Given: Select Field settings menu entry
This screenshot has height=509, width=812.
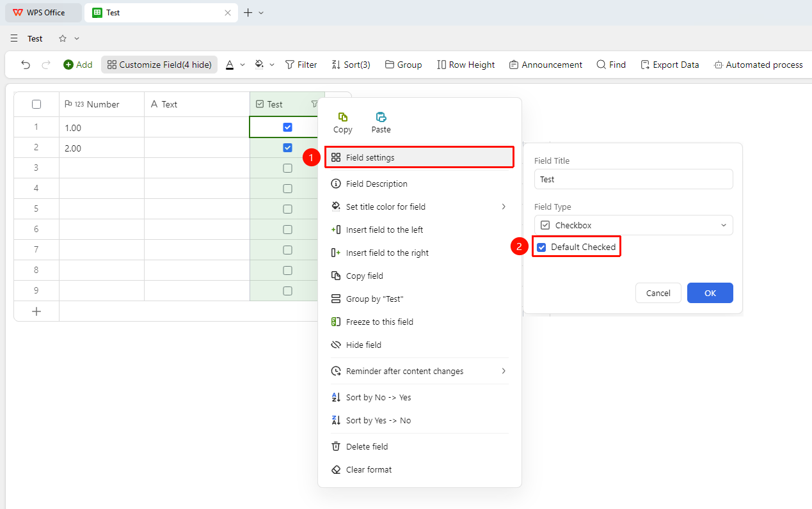Looking at the screenshot, I should tap(420, 157).
